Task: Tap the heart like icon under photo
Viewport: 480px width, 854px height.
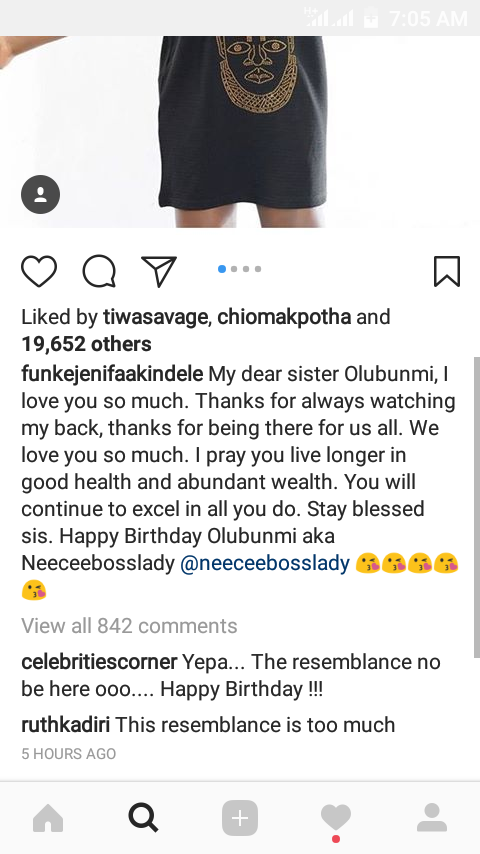Action: pyautogui.click(x=39, y=271)
